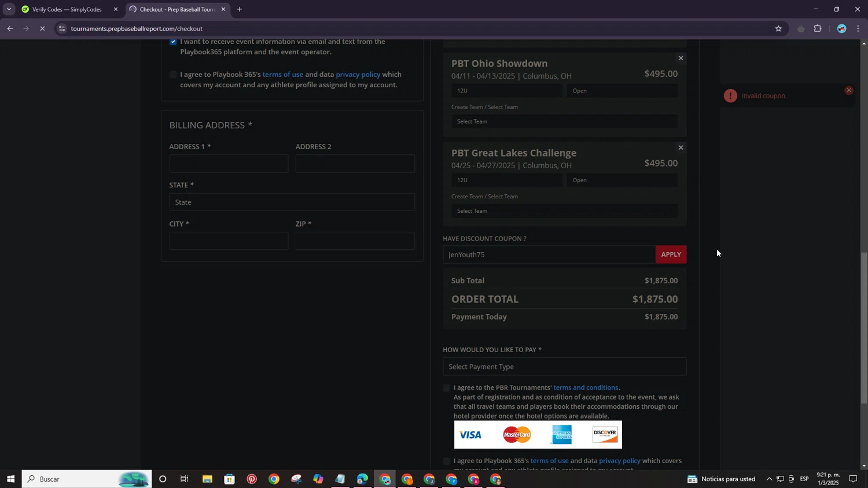Open the tab search dropdown arrow
868x488 pixels.
[9, 9]
